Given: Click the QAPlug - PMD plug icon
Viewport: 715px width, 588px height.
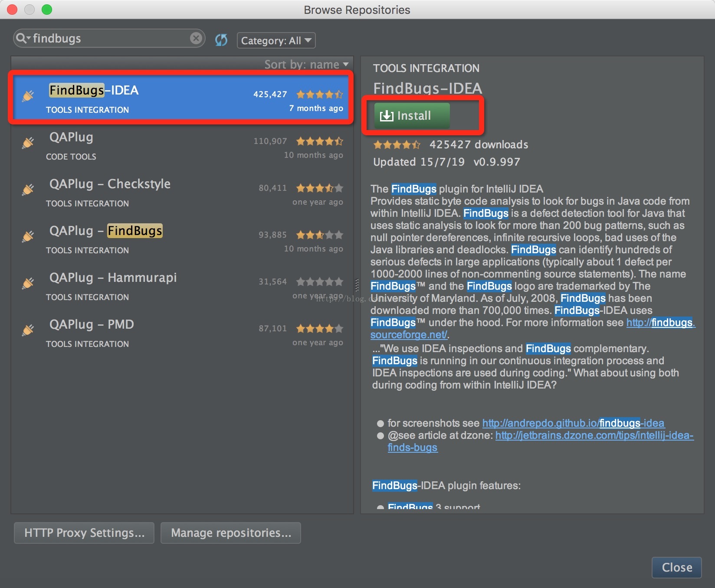Looking at the screenshot, I should [28, 330].
